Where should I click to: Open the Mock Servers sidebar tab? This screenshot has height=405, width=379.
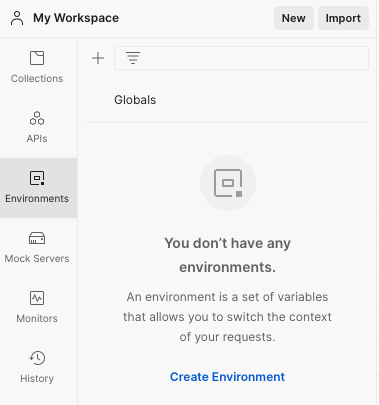[x=37, y=248]
